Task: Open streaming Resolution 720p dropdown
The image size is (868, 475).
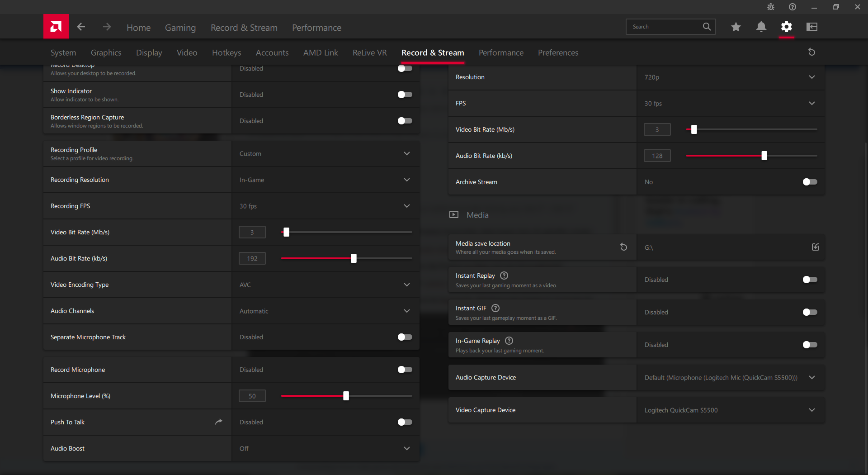Action: (x=731, y=77)
